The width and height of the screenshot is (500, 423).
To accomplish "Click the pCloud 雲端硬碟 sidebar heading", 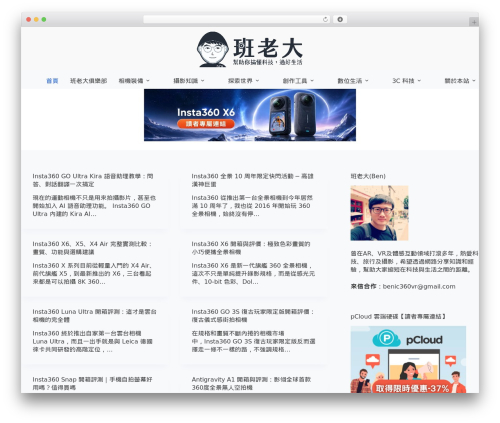I will pos(398,316).
